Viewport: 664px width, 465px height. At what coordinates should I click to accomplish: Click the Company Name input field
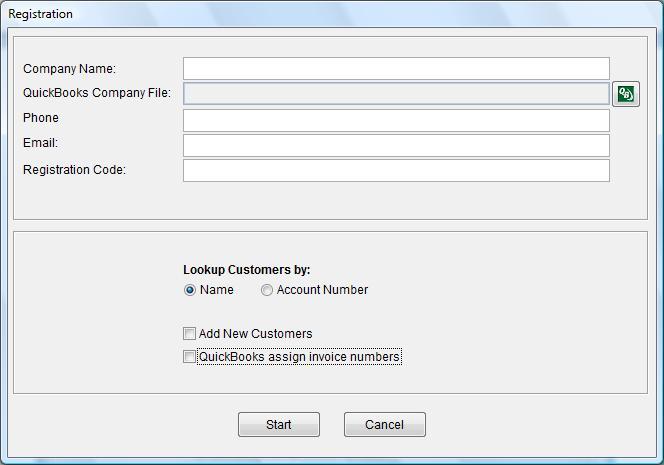pos(396,69)
